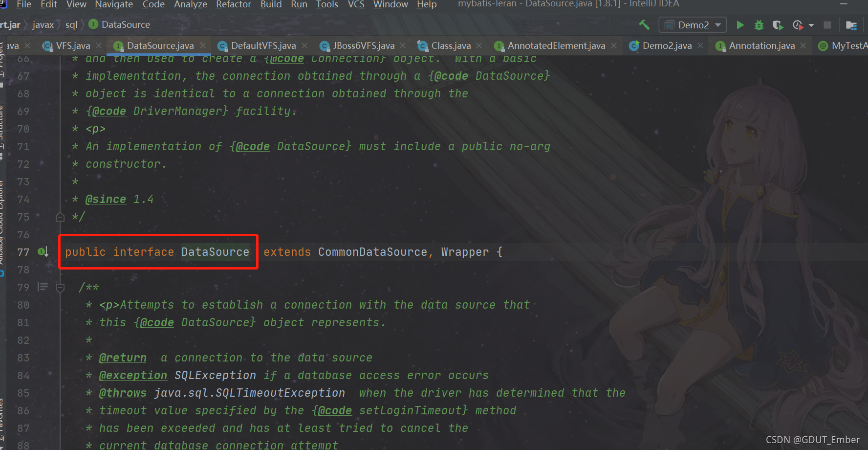The width and height of the screenshot is (868, 450).
Task: Close the JBoss6VFS.java tab
Action: [403, 45]
